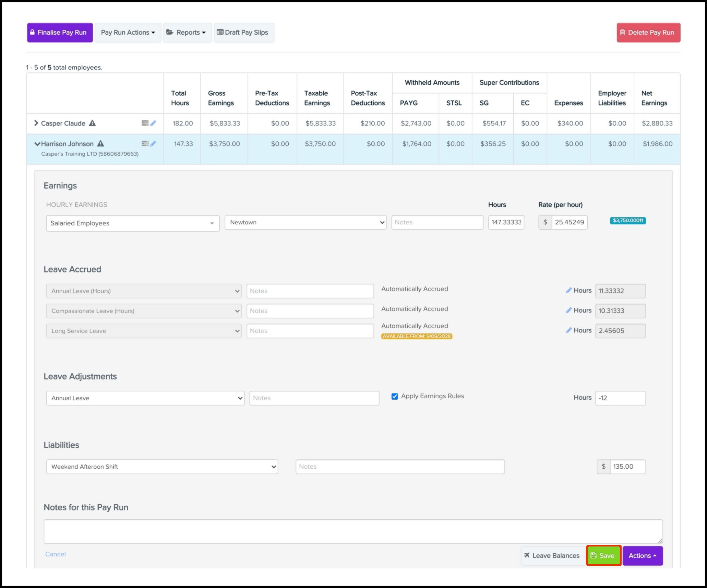Click pay slip list icon for Casper Claude
This screenshot has height=588, width=707.
click(145, 123)
